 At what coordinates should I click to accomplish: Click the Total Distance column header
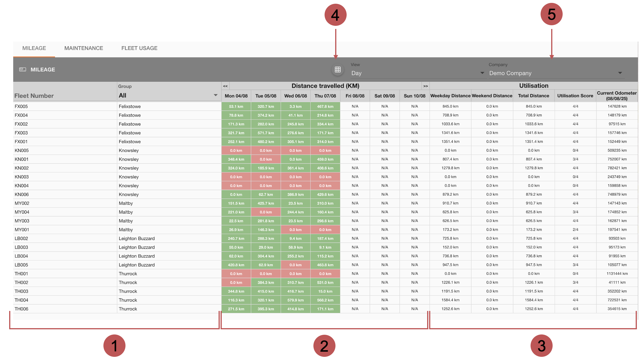coord(533,96)
